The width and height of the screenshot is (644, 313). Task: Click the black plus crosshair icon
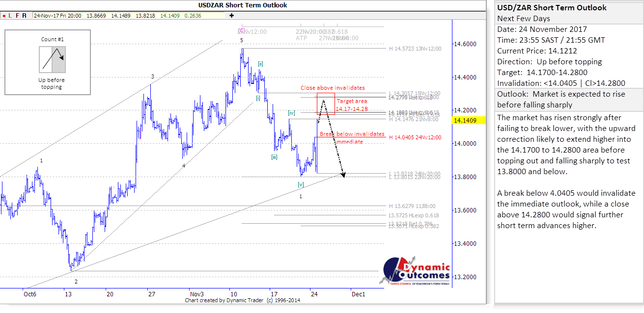coord(232,16)
